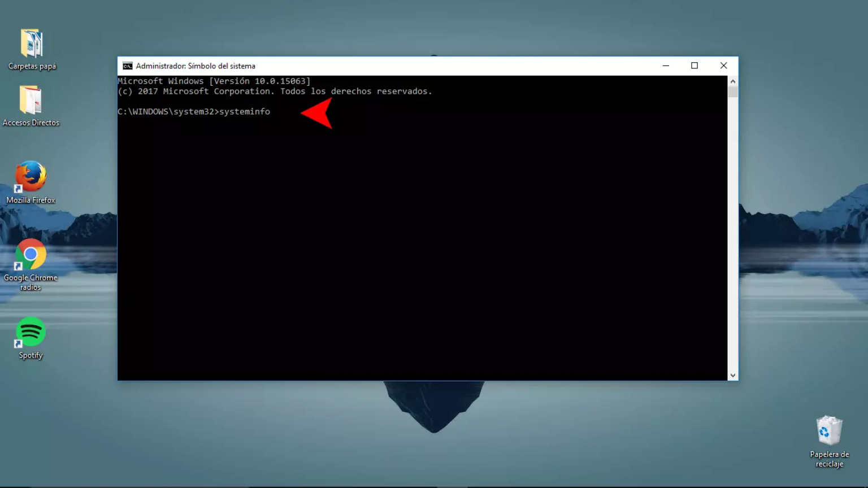Launch Mozilla Firefox from desktop
This screenshot has width=868, height=488.
[31, 177]
